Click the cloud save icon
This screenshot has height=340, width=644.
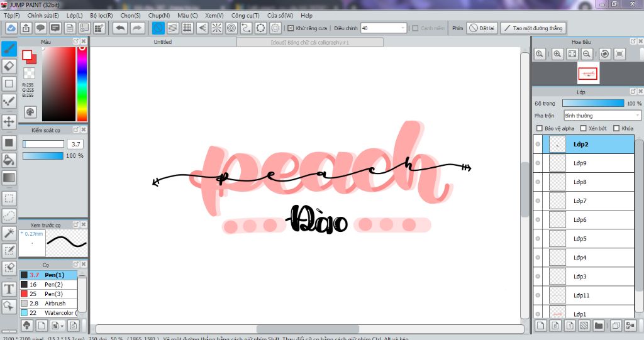point(11,28)
